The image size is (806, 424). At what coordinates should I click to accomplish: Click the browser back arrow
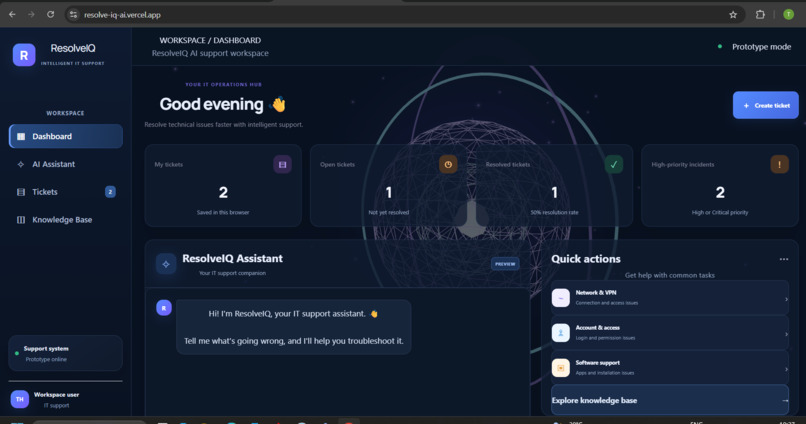pos(12,14)
